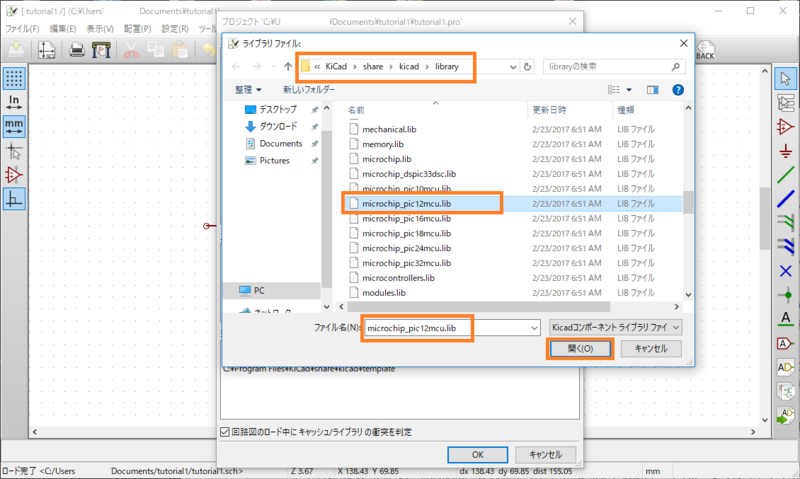Toggle grid display in Eeschema left toolbar
Image resolution: width=800 pixels, height=479 pixels.
14,78
